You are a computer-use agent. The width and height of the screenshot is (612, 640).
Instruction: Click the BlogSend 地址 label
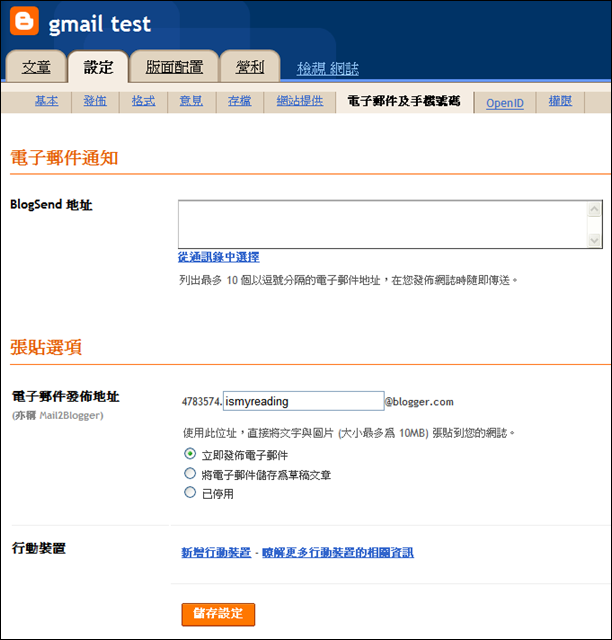pyautogui.click(x=51, y=204)
